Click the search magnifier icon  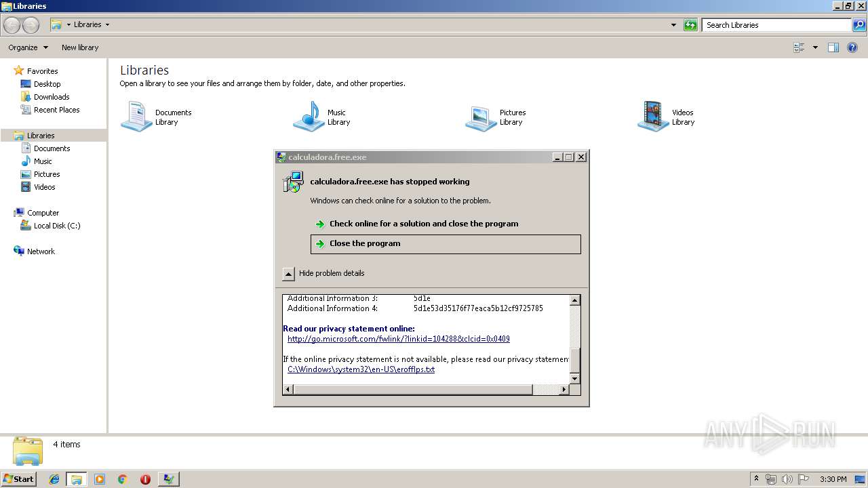pyautogui.click(x=859, y=25)
